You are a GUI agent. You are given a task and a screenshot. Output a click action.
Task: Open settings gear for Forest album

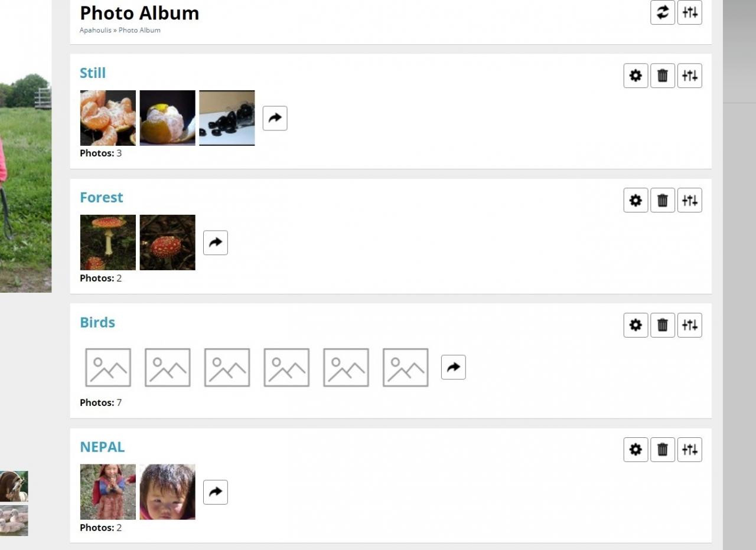coord(636,200)
